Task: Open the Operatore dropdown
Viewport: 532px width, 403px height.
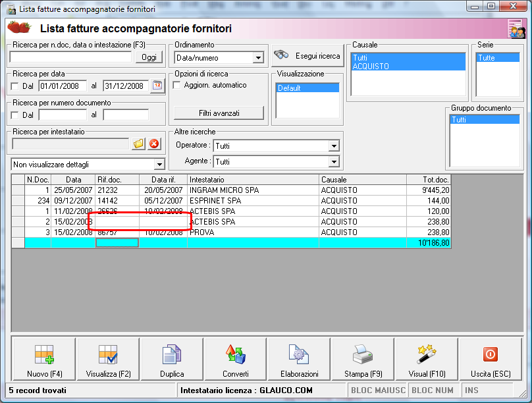Action: pyautogui.click(x=334, y=146)
